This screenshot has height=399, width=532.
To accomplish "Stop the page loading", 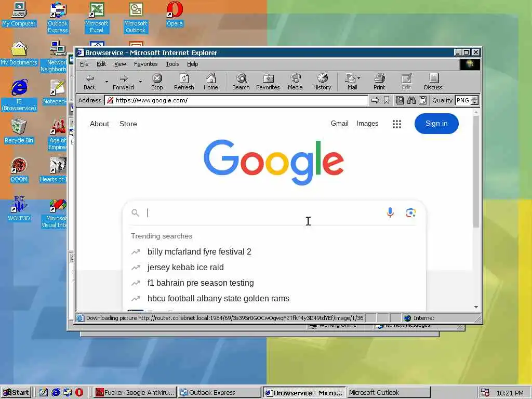I will 157,82.
